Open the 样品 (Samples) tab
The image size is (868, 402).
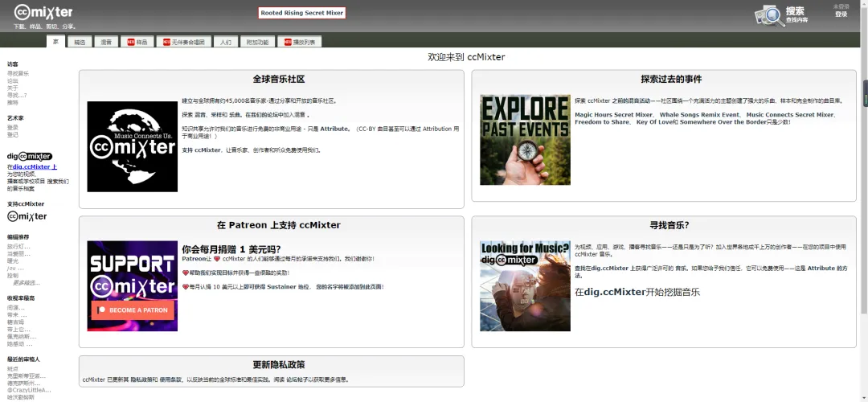pos(137,42)
